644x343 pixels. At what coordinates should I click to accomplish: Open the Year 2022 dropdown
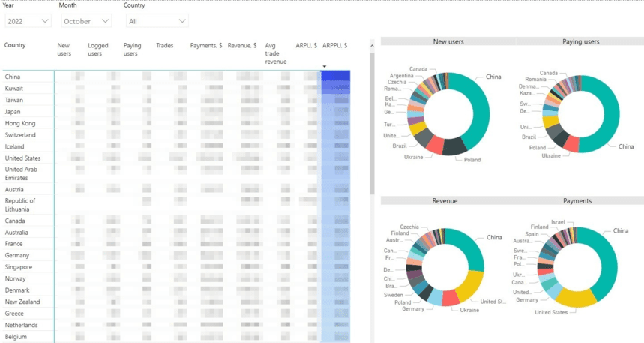pos(27,21)
